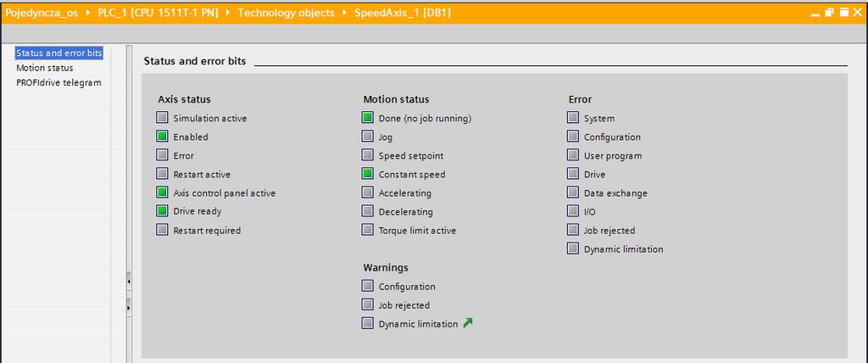Click the Simulation active status indicator
Screen dimensions: 868x363
[x=162, y=118]
